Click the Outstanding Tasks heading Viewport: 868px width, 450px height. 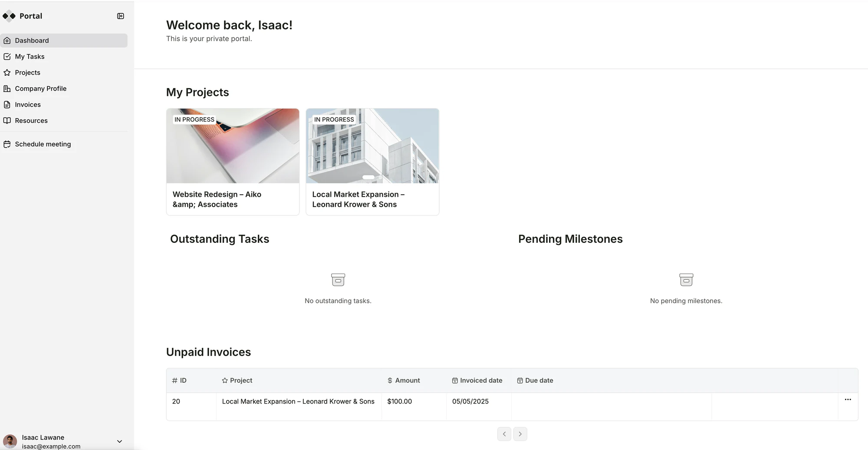[220, 239]
